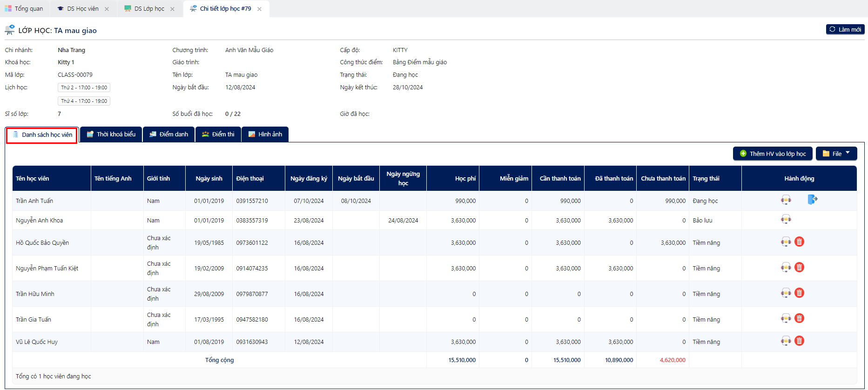Click the Anh Văn Mẫu Giáo program value
Image resolution: width=868 pixels, height=390 pixels.
(x=249, y=50)
